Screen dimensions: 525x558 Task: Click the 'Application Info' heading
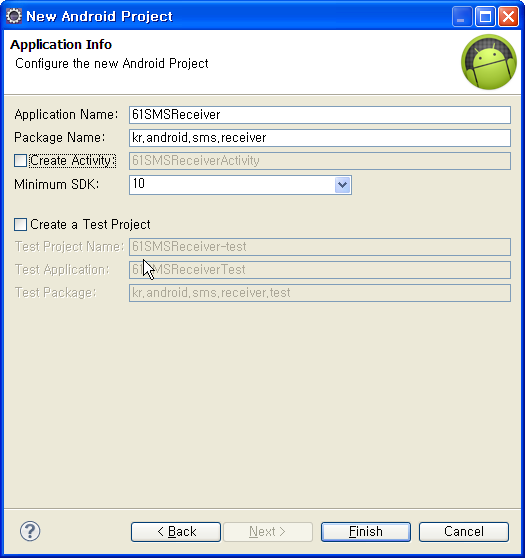61,44
